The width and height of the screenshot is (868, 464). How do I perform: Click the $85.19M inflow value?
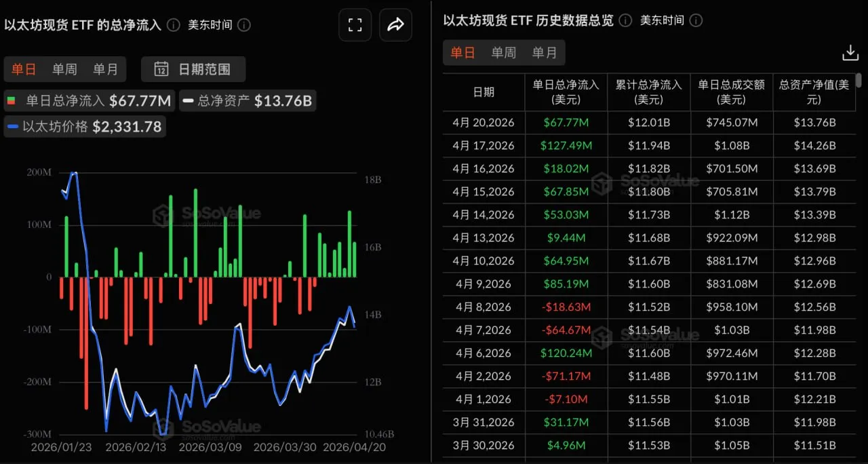coord(566,284)
